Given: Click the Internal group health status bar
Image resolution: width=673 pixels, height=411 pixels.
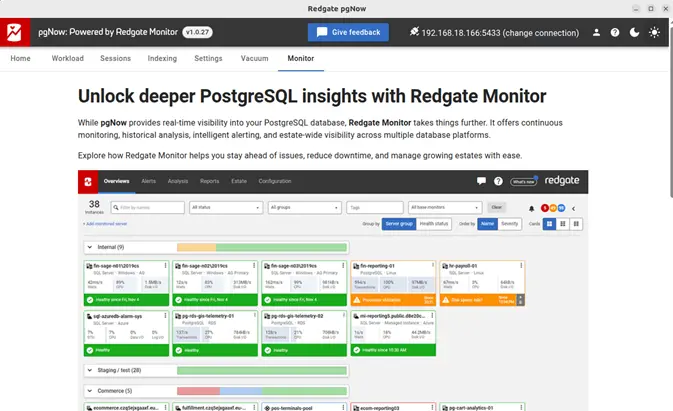Looking at the screenshot, I should point(262,247).
